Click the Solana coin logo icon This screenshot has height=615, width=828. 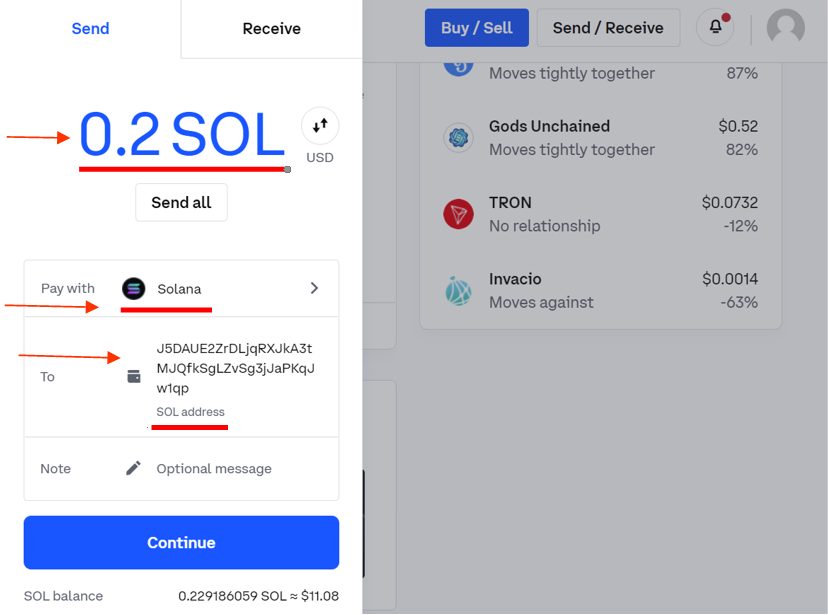pyautogui.click(x=134, y=288)
